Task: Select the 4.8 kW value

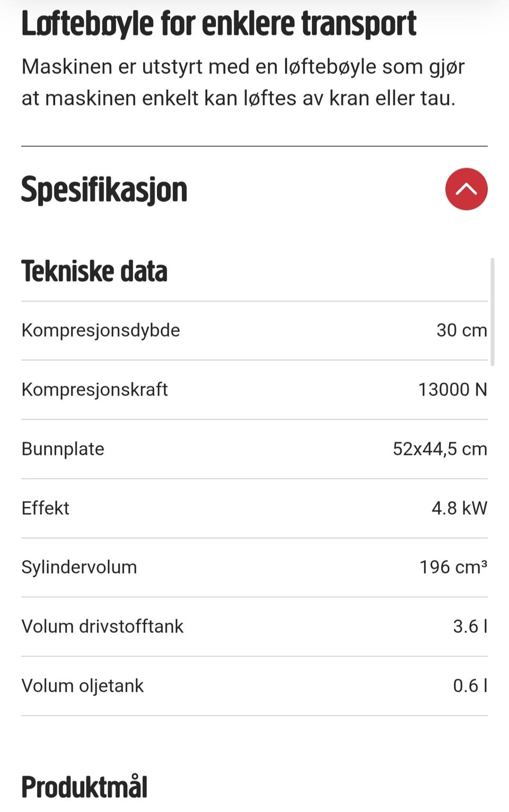Action: [459, 508]
